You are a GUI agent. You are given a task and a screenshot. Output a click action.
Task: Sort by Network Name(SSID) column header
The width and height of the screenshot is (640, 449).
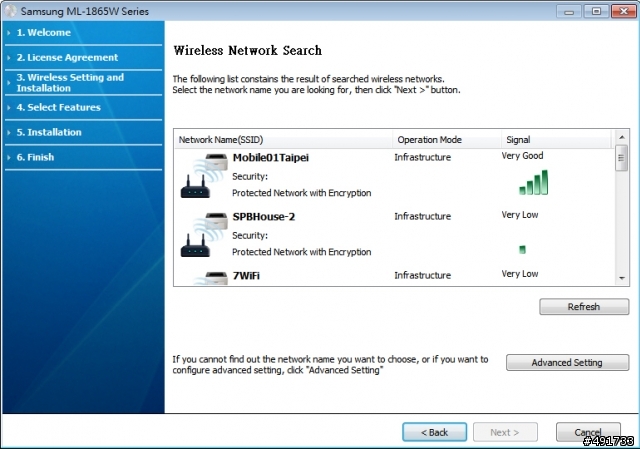pos(283,140)
